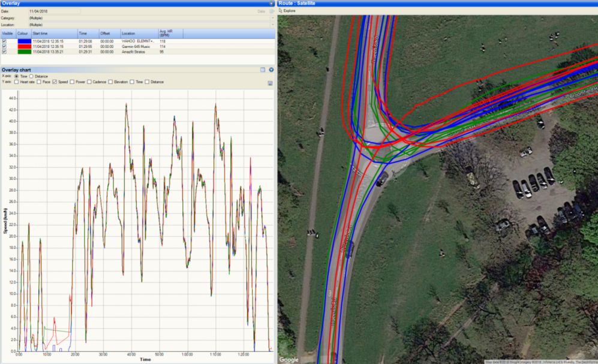
Task: Open the Overlay chart options arrow
Action: (x=271, y=70)
